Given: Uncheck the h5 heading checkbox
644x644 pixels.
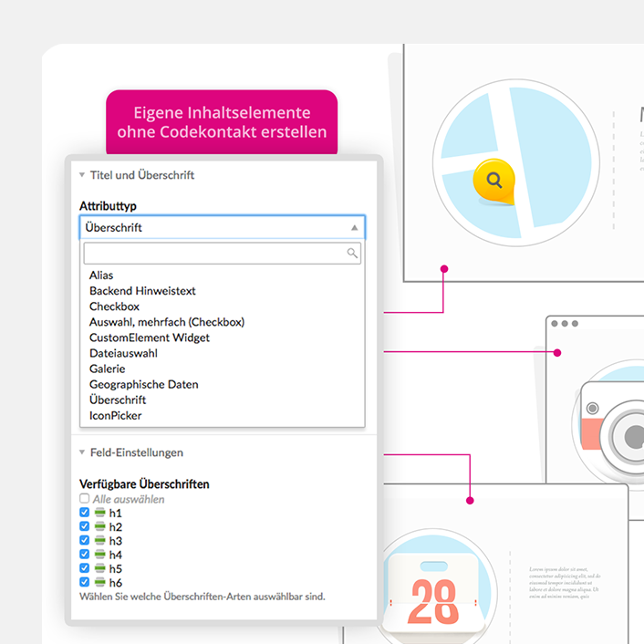Looking at the screenshot, I should pyautogui.click(x=84, y=568).
